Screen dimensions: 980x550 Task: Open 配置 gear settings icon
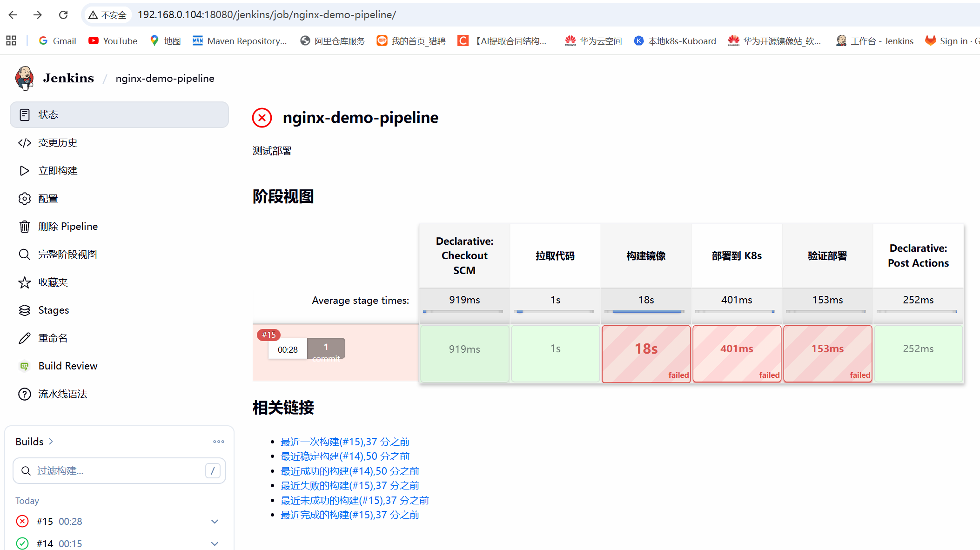24,199
